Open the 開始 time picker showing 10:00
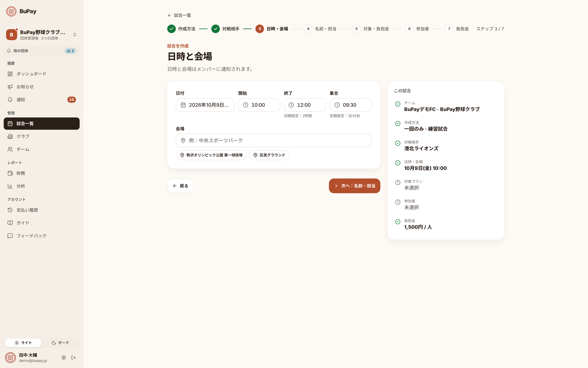The width and height of the screenshot is (588, 368). click(259, 105)
